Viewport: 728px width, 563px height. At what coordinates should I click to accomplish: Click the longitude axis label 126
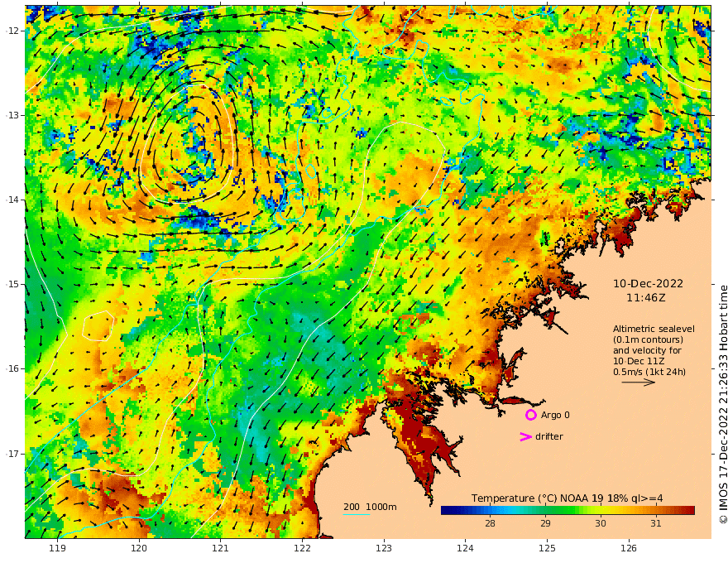point(629,549)
